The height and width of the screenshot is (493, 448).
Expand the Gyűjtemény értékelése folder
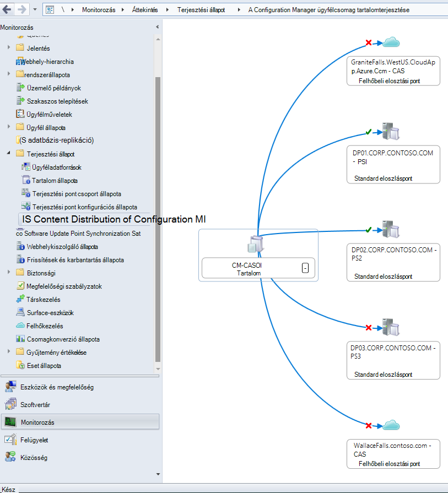(9, 351)
